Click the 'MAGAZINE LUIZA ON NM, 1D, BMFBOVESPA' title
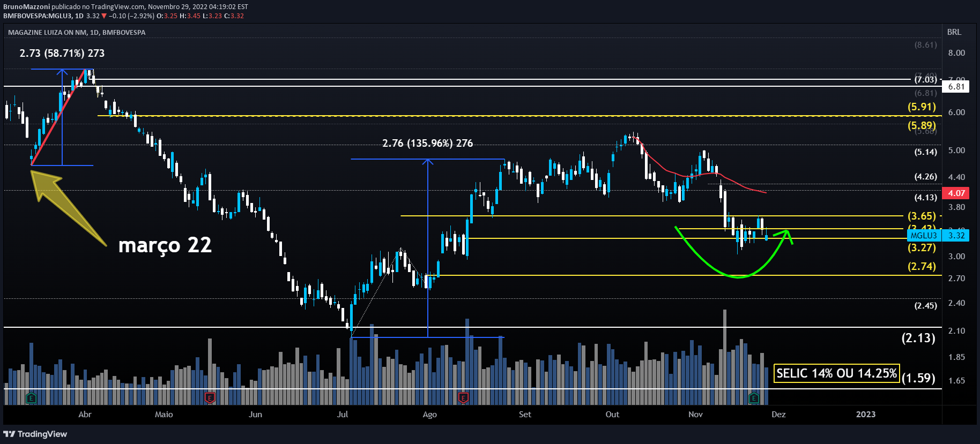980x444 pixels. 77,33
